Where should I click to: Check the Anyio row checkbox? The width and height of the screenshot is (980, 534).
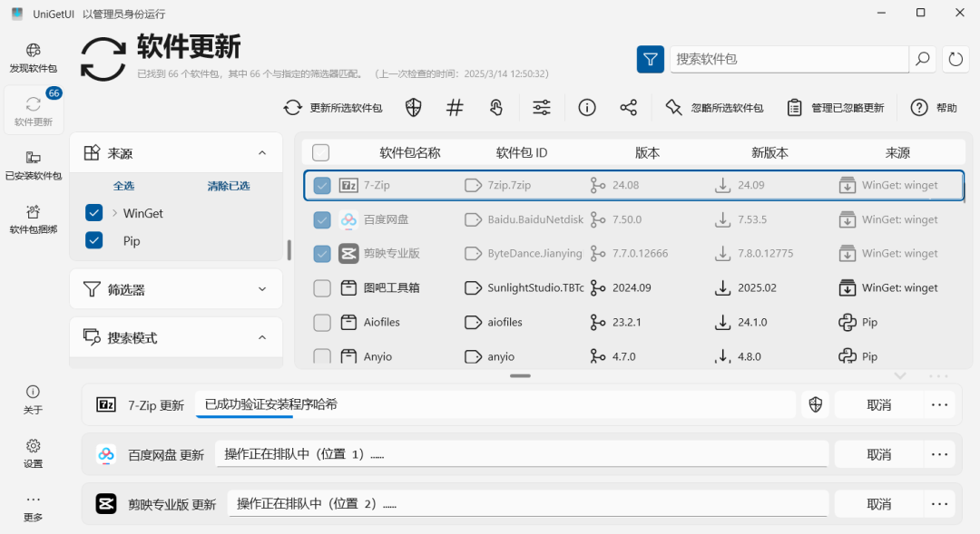click(x=322, y=356)
